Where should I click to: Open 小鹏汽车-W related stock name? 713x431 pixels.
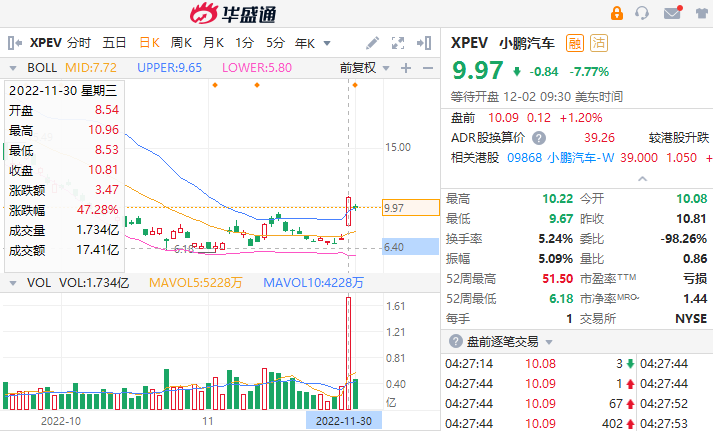(581, 158)
